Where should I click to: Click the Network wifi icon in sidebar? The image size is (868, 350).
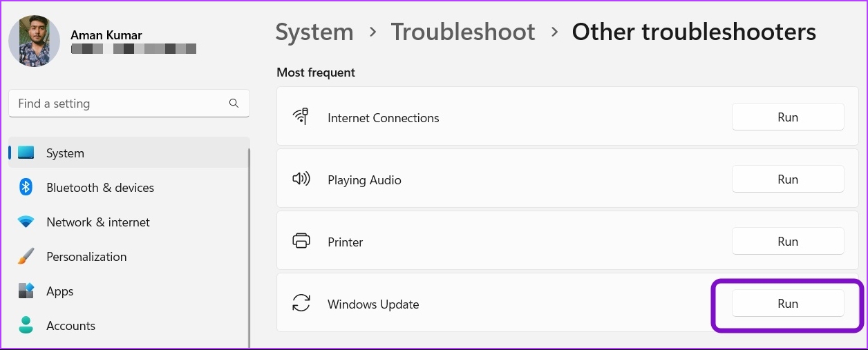point(26,222)
